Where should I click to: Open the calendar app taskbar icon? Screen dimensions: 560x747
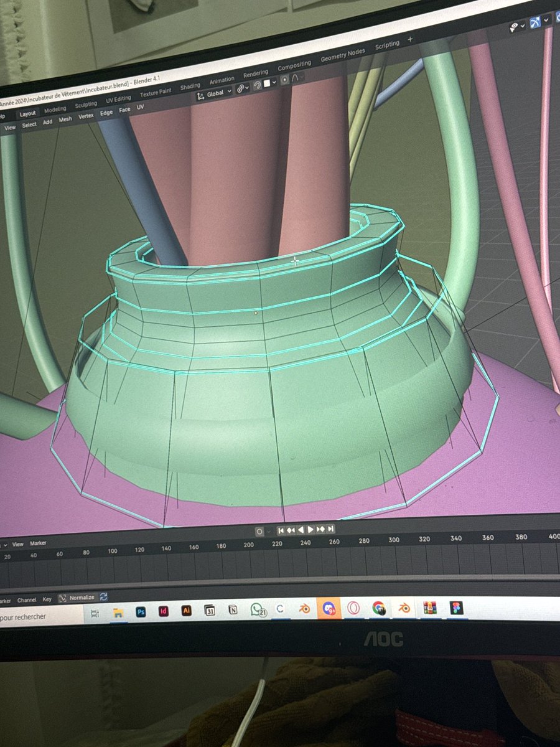(210, 611)
